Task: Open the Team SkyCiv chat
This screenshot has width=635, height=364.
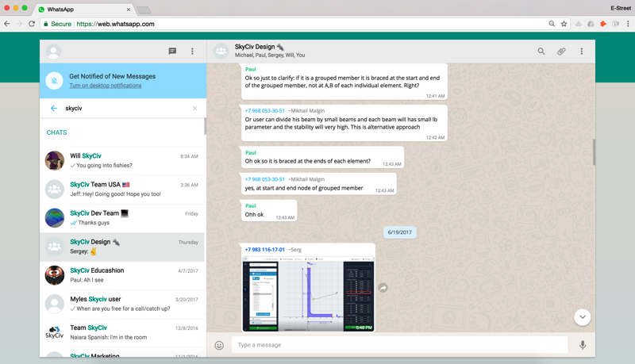Action: click(x=122, y=333)
